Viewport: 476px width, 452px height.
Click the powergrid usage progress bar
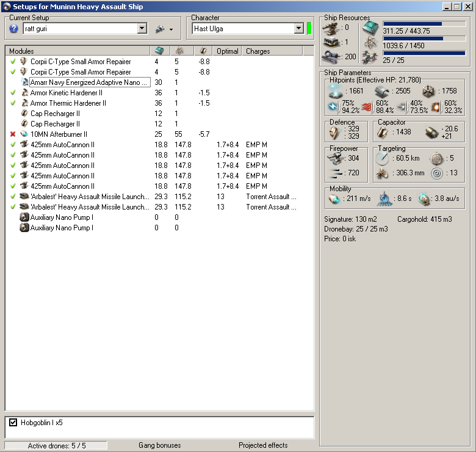click(424, 38)
